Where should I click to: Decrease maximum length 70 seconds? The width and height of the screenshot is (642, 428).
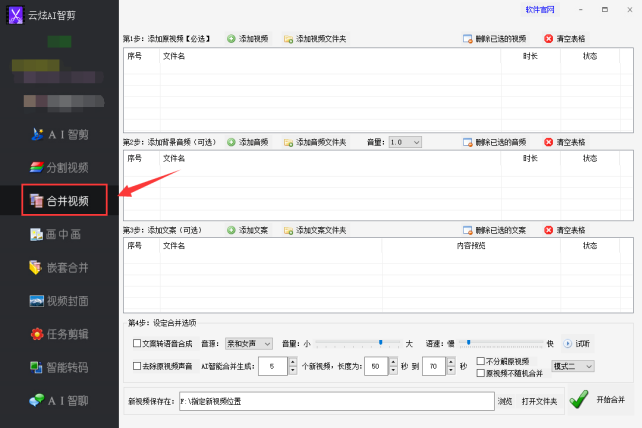pyautogui.click(x=451, y=370)
